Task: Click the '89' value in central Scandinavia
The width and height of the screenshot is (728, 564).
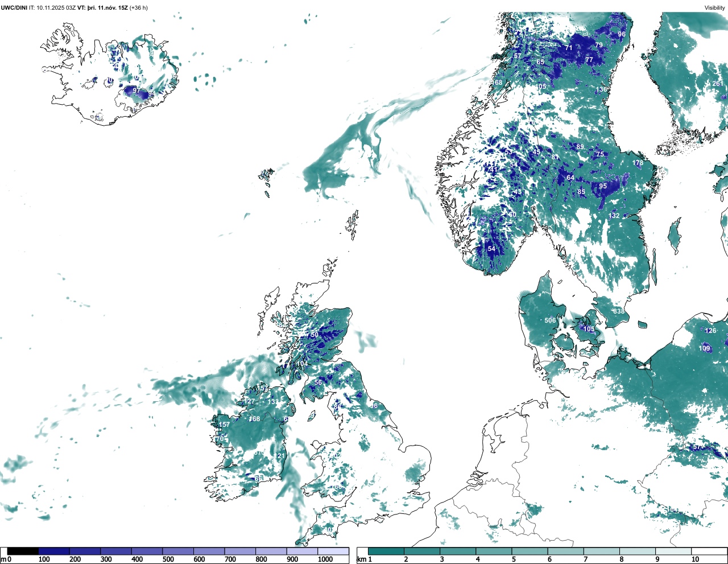Action: tap(580, 147)
